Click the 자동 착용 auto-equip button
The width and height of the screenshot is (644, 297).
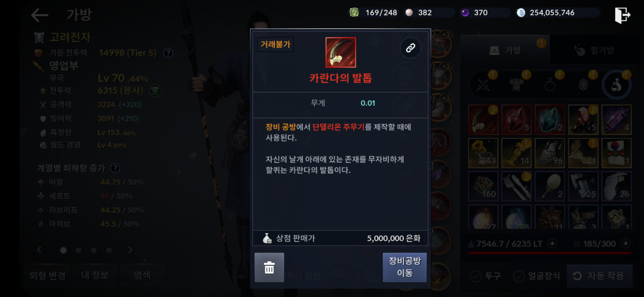pyautogui.click(x=600, y=276)
